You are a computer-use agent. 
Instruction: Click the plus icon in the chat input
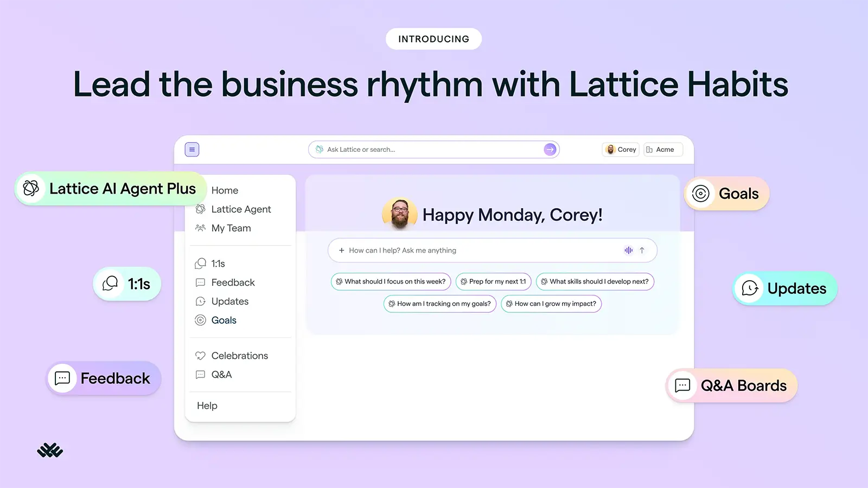tap(341, 251)
